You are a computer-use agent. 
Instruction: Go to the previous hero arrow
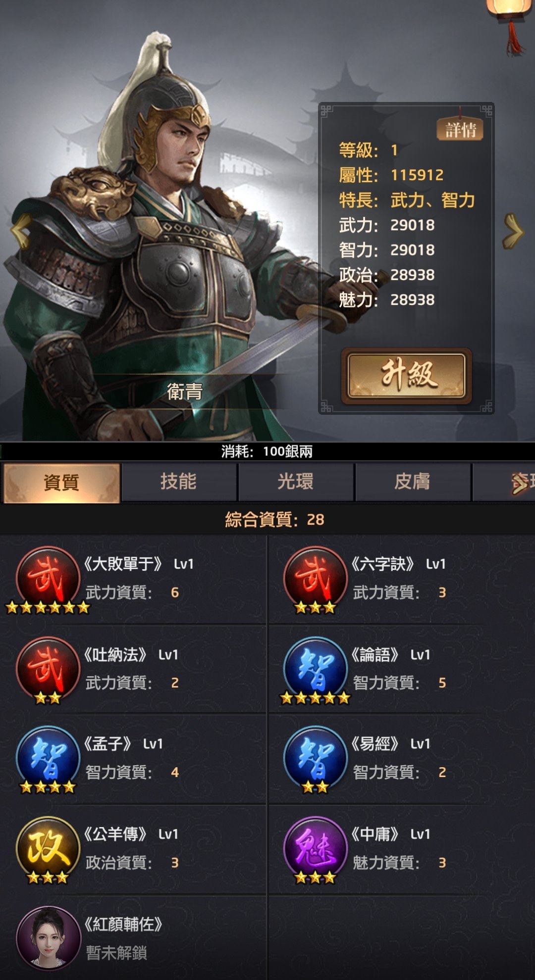21,231
